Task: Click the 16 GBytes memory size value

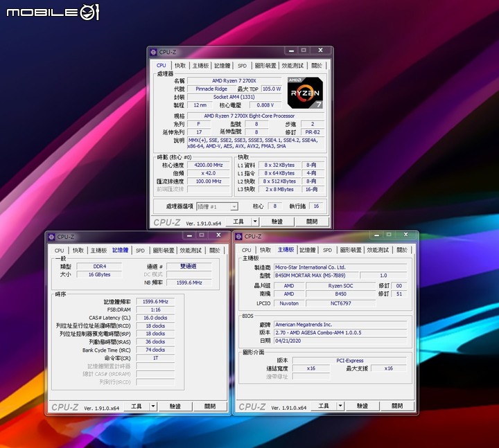Action: pyautogui.click(x=100, y=274)
